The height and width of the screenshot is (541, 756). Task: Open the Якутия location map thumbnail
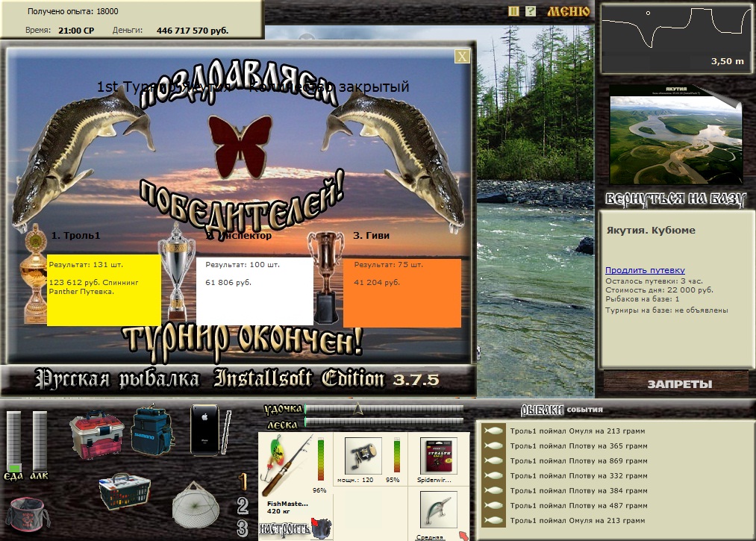675,135
